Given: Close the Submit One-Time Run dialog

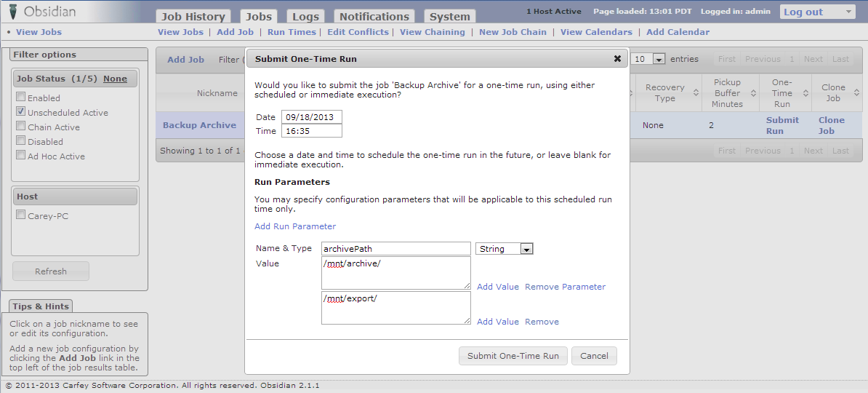Looking at the screenshot, I should click(617, 59).
